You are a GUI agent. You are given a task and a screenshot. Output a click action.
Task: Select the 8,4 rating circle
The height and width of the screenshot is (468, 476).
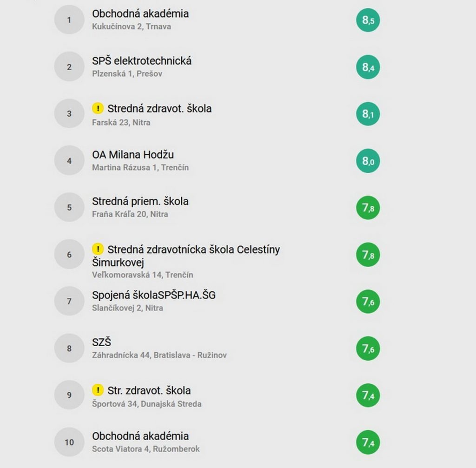tap(368, 67)
